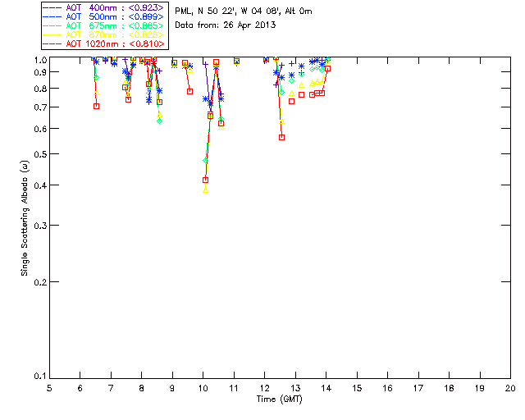Click the x-axis tick label 6
Screen dimensions: 525x420
(80, 388)
